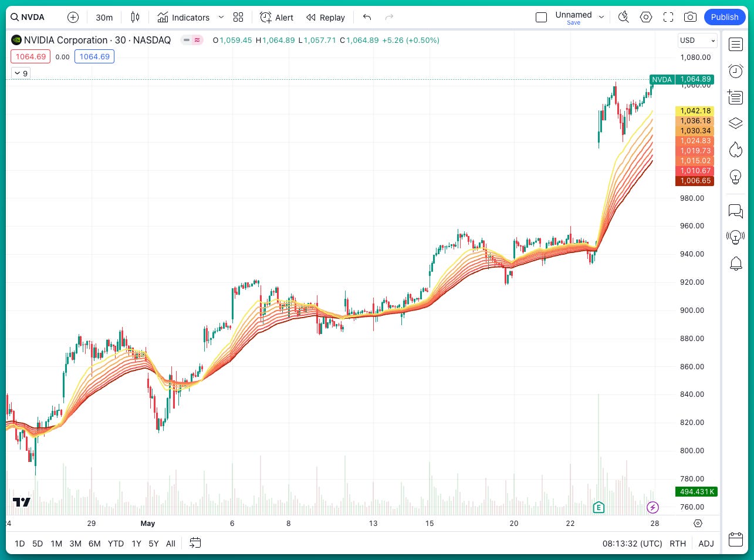Screen dimensions: 754x560
Task: Click the red 1064.69 sell price button
Action: [31, 57]
